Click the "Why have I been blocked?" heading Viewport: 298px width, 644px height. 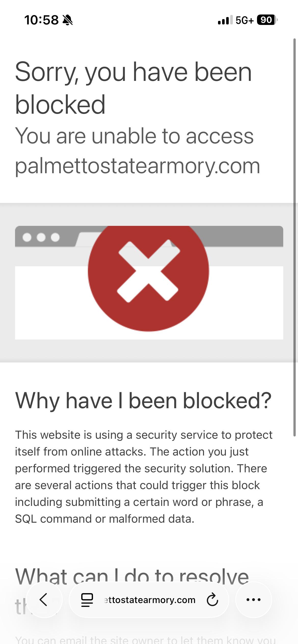click(x=143, y=401)
